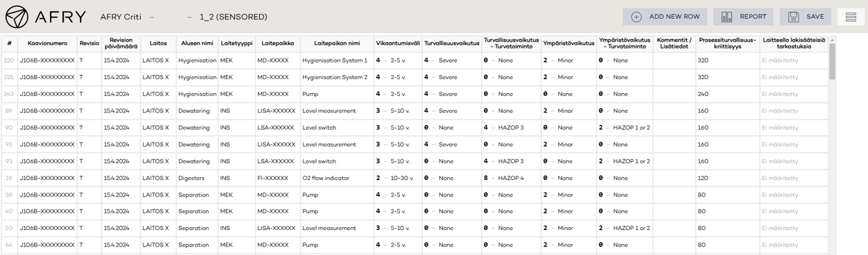Click the Level measurement cell in row 50
Screen dimensions: 868x255
point(337,228)
